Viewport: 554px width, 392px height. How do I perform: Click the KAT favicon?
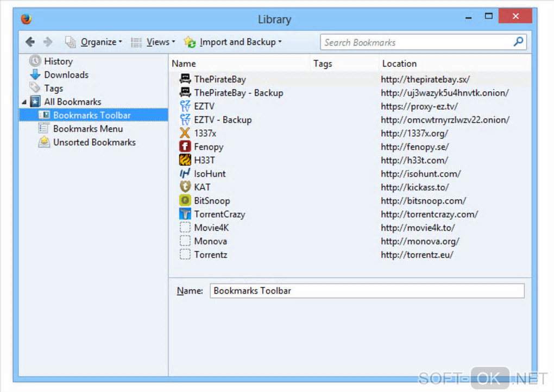[185, 187]
